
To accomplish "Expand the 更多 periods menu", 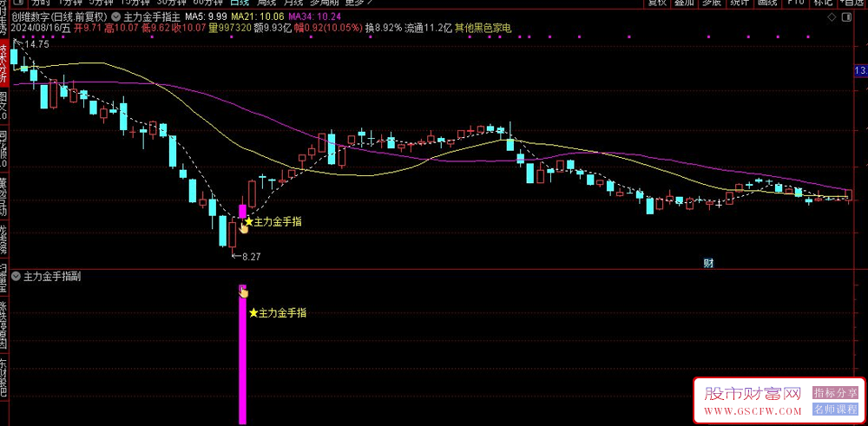I will point(358,3).
